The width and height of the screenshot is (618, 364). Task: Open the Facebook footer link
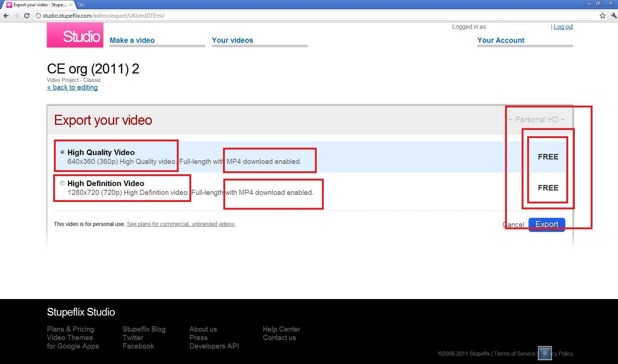(x=138, y=346)
